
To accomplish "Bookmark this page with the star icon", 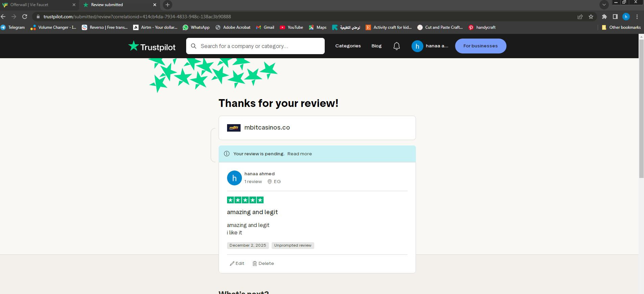I will pos(591,17).
